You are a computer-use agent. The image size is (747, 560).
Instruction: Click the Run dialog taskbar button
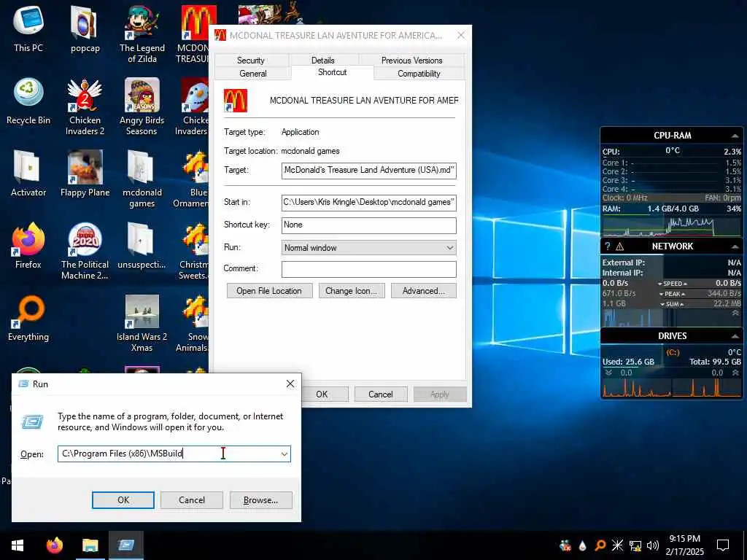coord(126,545)
